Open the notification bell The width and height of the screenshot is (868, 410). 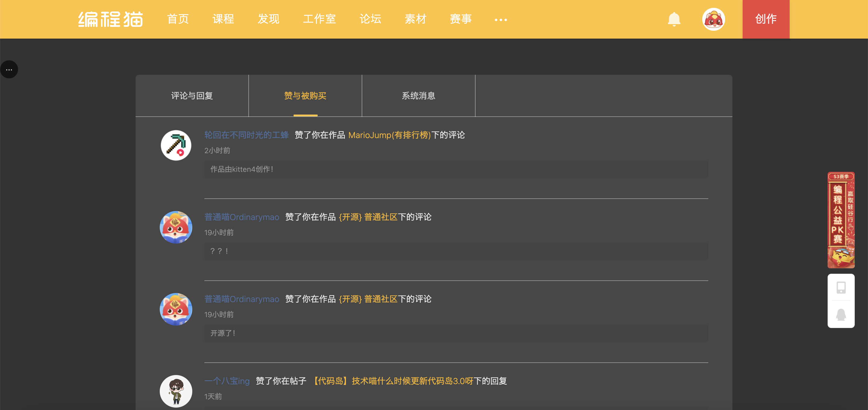(x=674, y=19)
